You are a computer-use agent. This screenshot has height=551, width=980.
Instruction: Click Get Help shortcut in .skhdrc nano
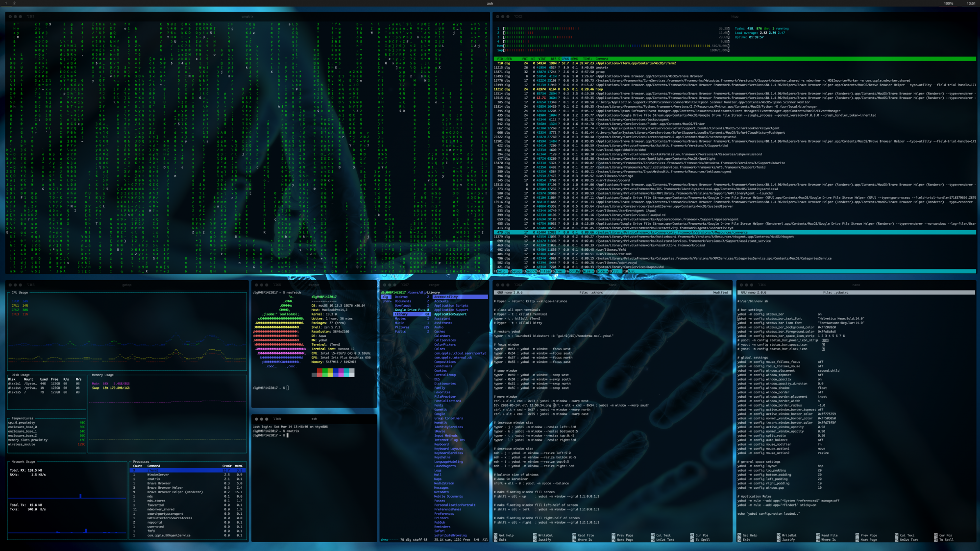[x=504, y=535]
